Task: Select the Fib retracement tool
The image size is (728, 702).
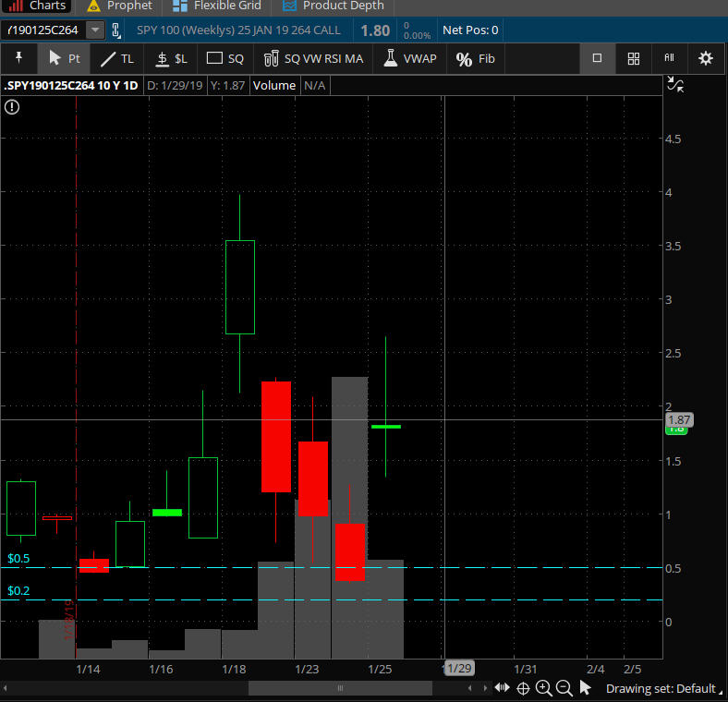Action: point(476,58)
